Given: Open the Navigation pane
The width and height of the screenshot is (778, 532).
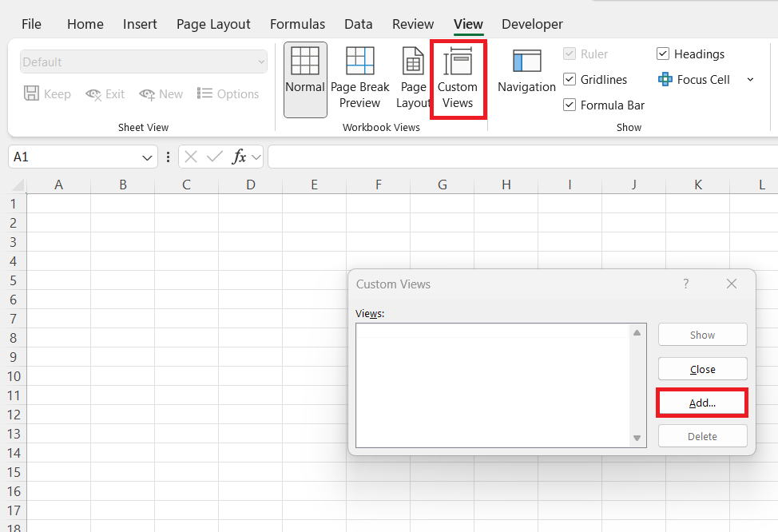Looking at the screenshot, I should [x=526, y=72].
